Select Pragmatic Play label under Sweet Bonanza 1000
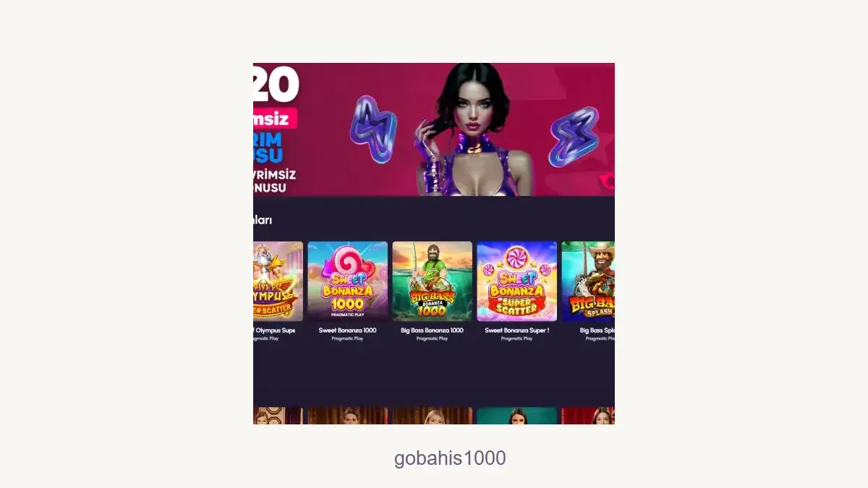Screen dimensions: 868x488 [x=348, y=338]
